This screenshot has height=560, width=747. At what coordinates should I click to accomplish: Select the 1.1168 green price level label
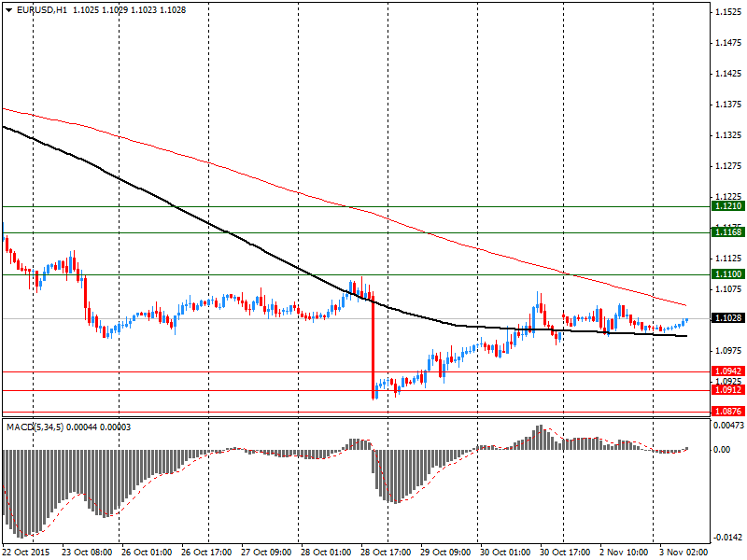point(728,232)
